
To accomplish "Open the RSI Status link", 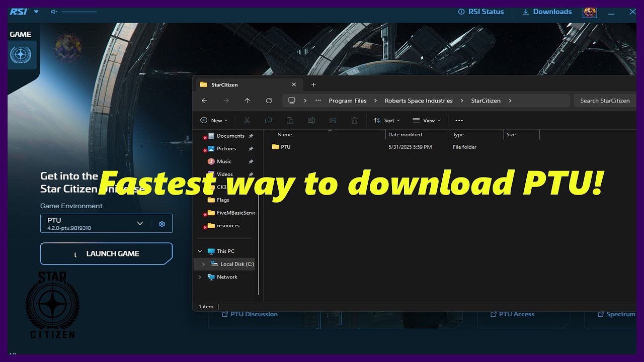I will pyautogui.click(x=481, y=12).
